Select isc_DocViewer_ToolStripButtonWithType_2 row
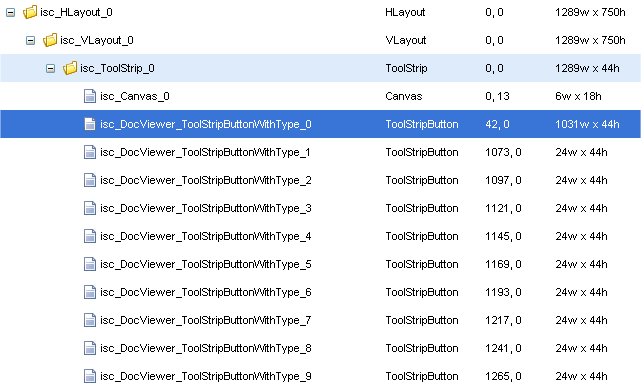Viewport: 641px width, 388px height. pos(320,180)
